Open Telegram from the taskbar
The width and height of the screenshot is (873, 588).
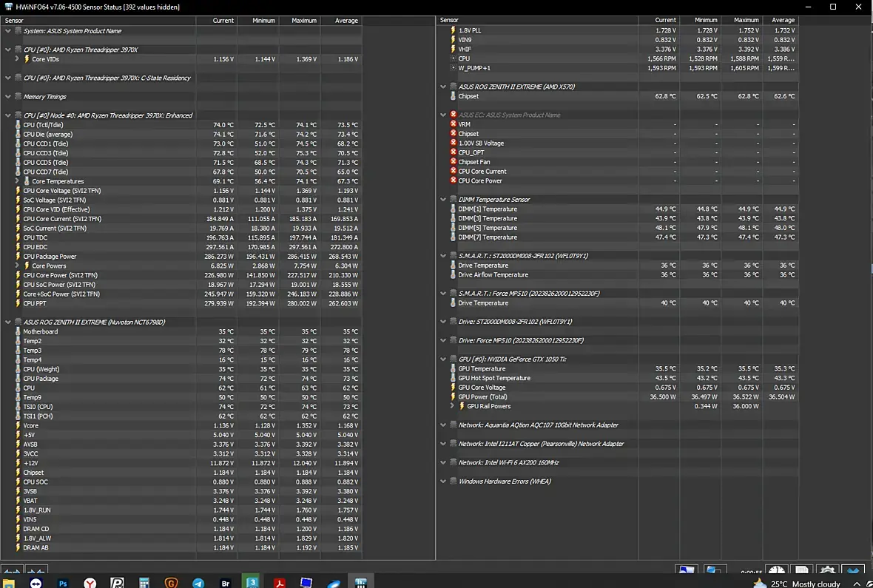[x=198, y=583]
